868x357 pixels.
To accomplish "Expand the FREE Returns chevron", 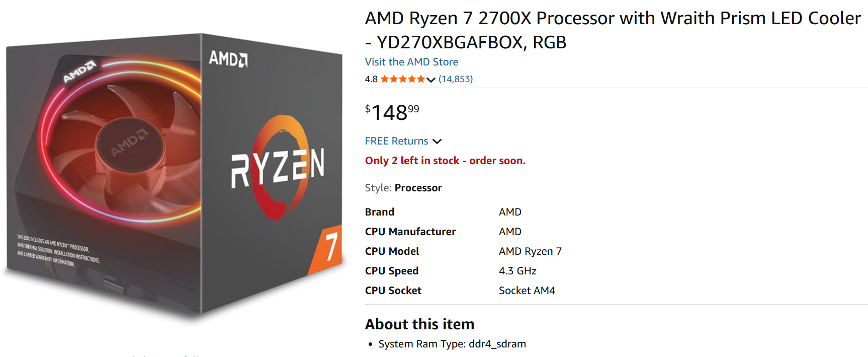I will (437, 141).
